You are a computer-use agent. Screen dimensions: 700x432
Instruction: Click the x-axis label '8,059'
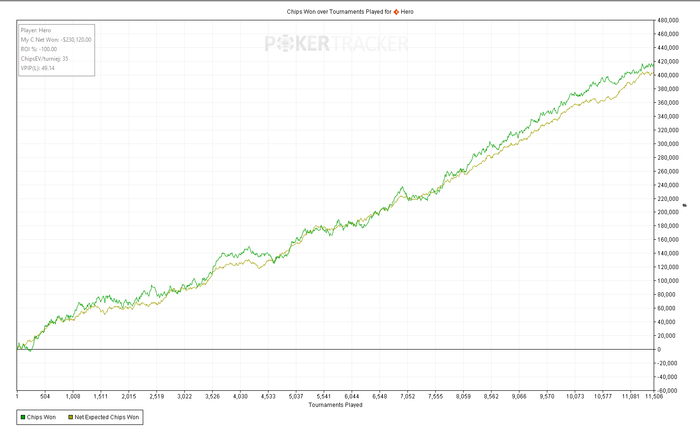[x=463, y=396]
